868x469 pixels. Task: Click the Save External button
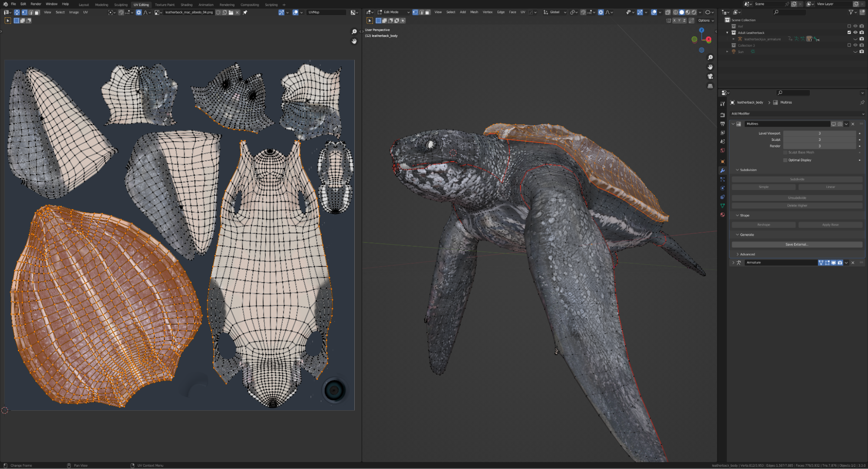click(797, 244)
